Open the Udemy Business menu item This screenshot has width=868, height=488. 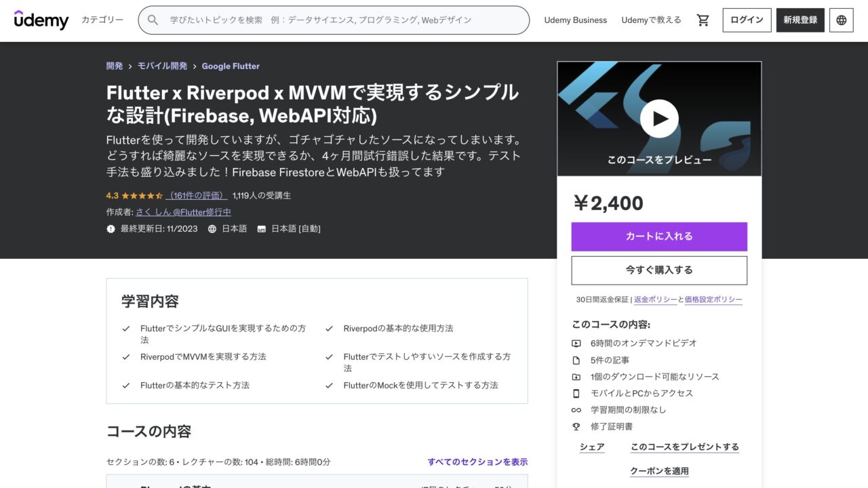point(575,20)
